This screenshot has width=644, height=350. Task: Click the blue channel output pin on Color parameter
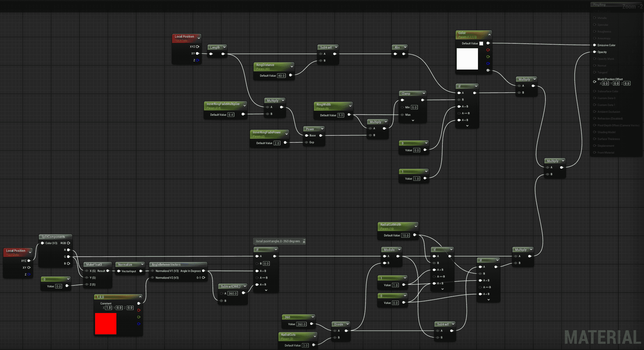pyautogui.click(x=488, y=63)
